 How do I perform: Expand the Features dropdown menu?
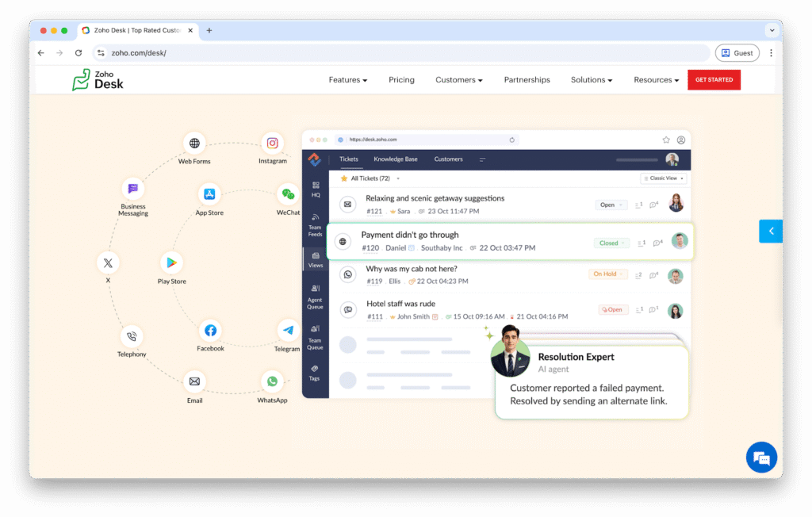coord(348,80)
